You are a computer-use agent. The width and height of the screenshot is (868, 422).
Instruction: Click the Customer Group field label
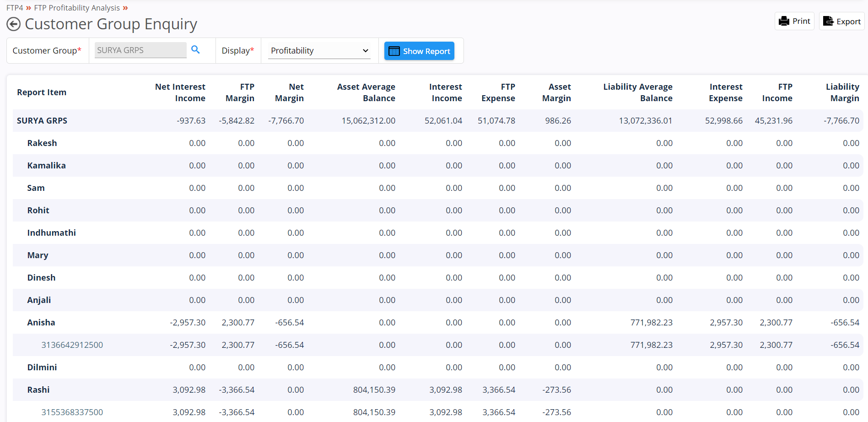click(47, 51)
